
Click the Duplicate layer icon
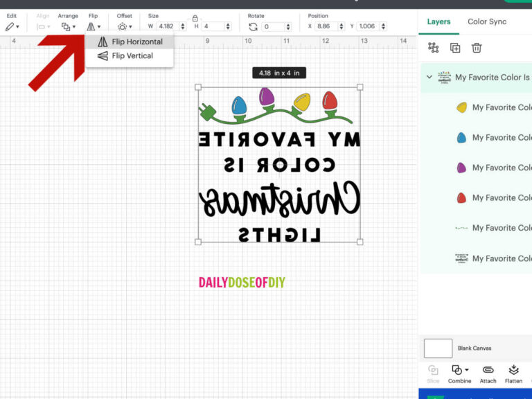point(455,48)
